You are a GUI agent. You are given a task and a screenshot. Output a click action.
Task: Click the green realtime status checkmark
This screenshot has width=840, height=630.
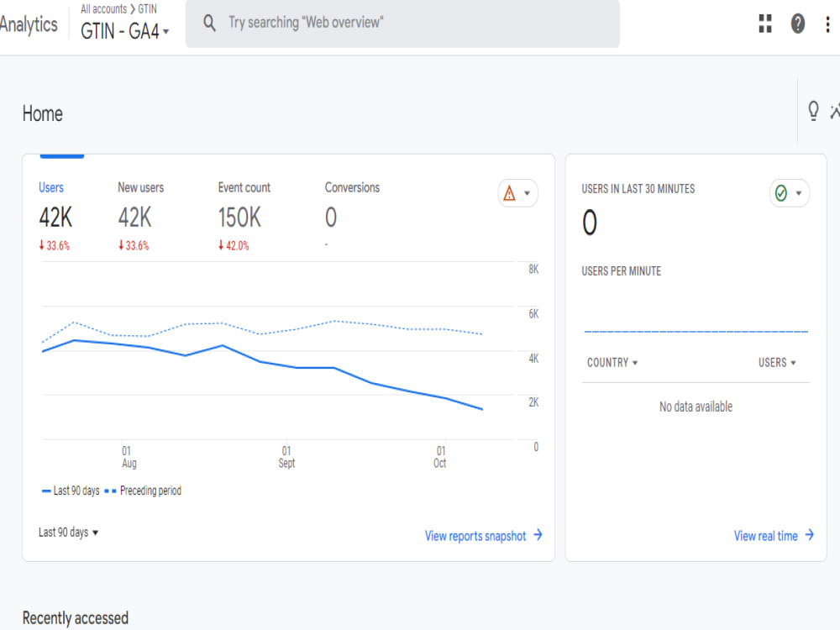click(x=783, y=192)
